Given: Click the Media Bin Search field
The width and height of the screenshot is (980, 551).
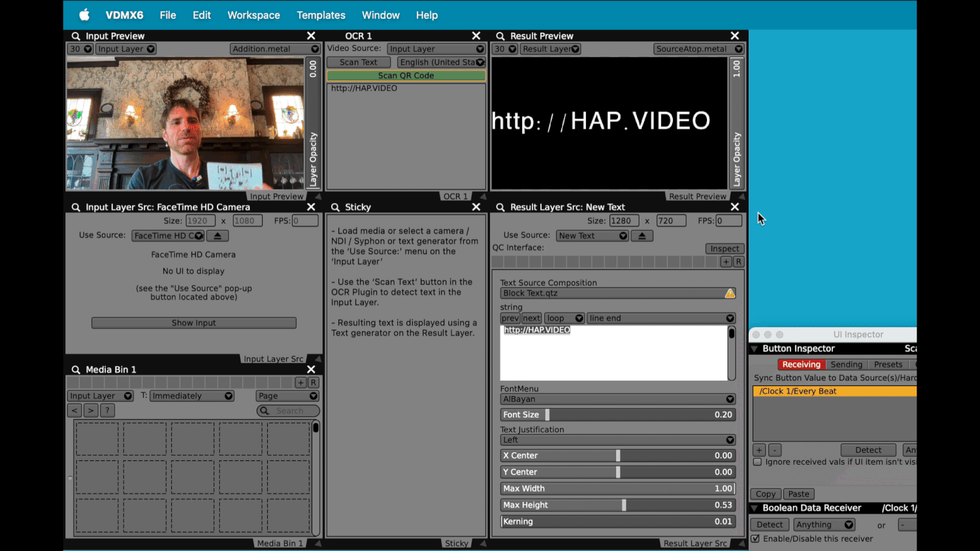Looking at the screenshot, I should tap(289, 411).
